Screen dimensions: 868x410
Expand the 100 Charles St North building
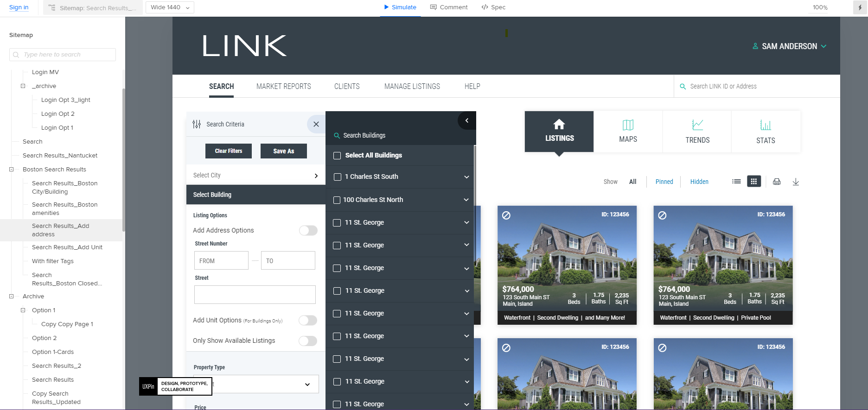point(466,200)
